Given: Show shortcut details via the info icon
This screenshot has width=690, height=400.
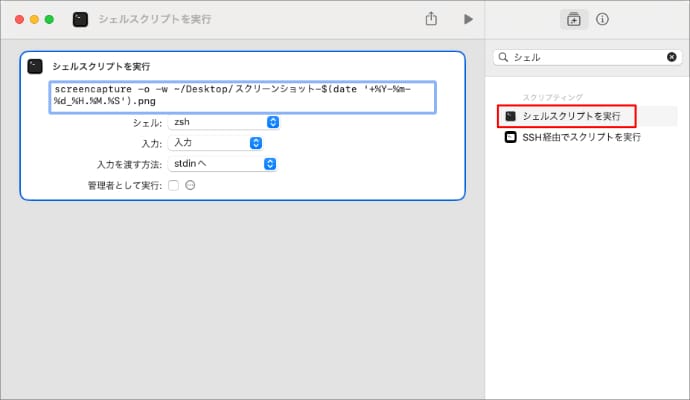Looking at the screenshot, I should point(603,19).
